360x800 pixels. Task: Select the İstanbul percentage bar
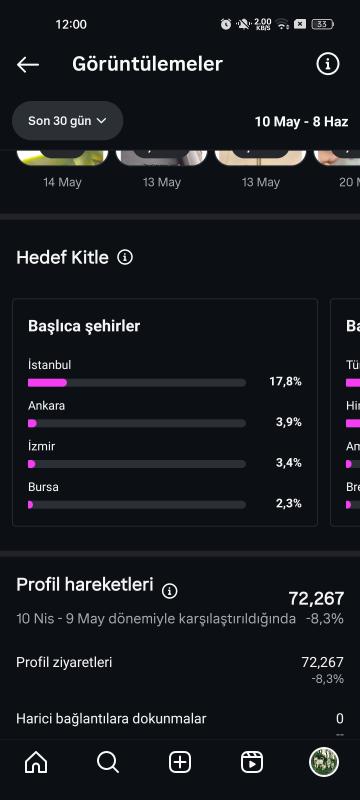click(x=137, y=383)
